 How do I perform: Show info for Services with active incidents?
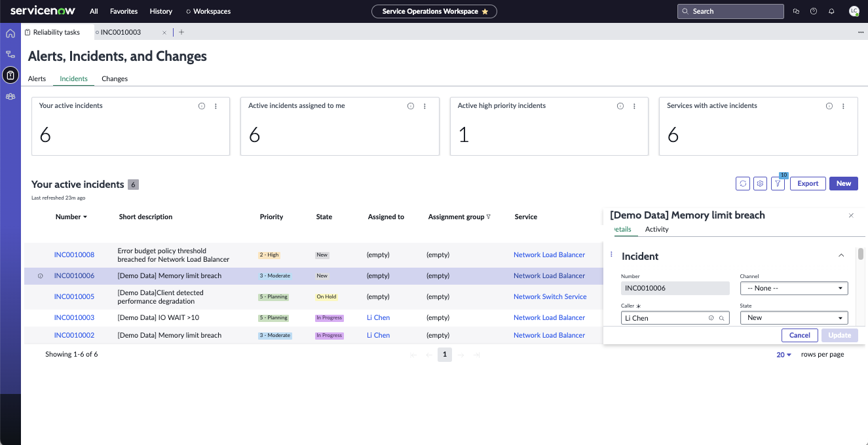click(829, 106)
